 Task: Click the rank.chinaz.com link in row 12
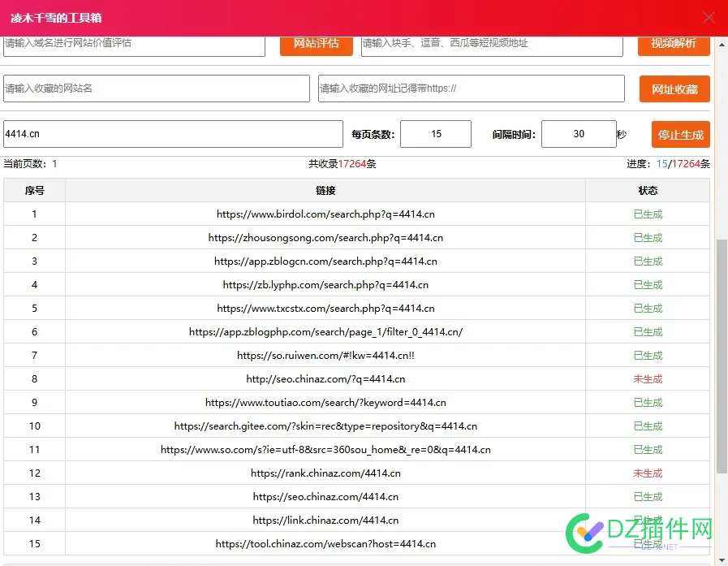click(x=325, y=473)
